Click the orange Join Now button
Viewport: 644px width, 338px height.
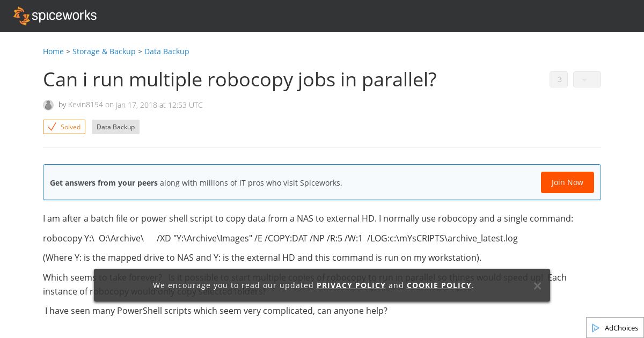(567, 182)
